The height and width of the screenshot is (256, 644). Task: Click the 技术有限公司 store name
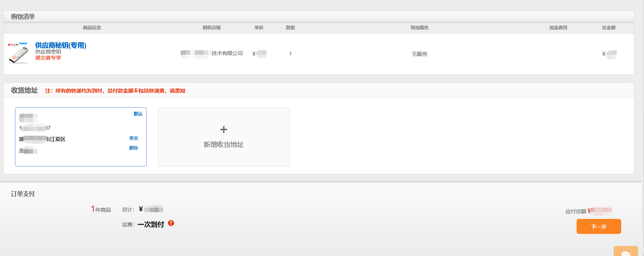pyautogui.click(x=227, y=54)
